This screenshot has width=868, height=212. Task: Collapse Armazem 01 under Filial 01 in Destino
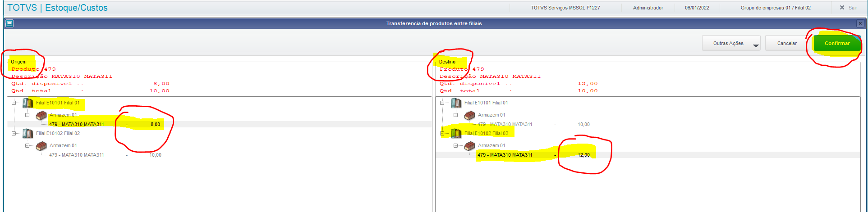pos(456,115)
